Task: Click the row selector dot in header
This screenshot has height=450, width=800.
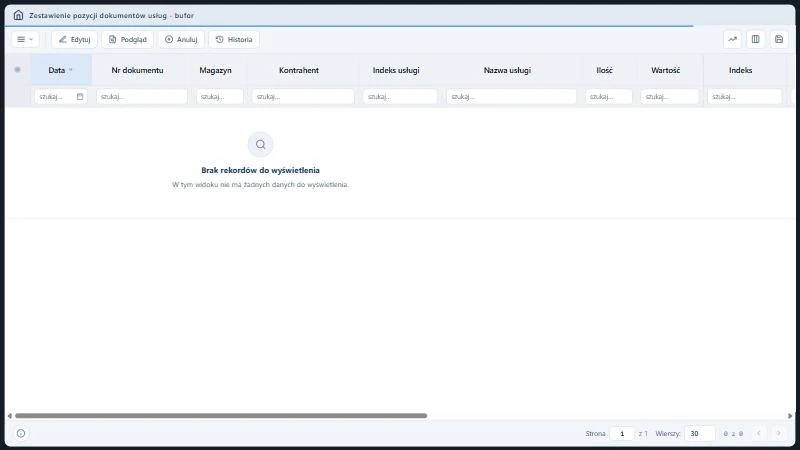Action: tap(17, 70)
